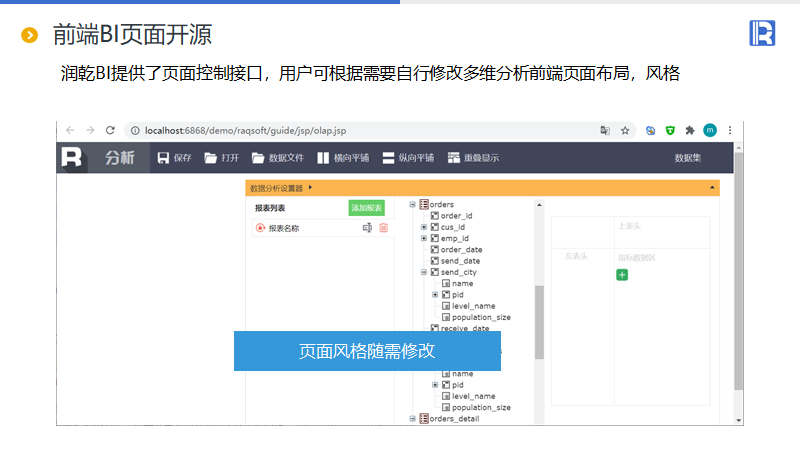Screen dimensions: 800x450
Task: Select the receive_date field
Action: pos(465,328)
